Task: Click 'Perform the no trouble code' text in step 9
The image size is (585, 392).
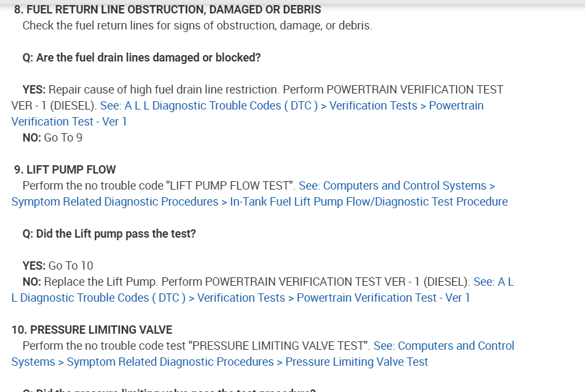Action: (93, 186)
